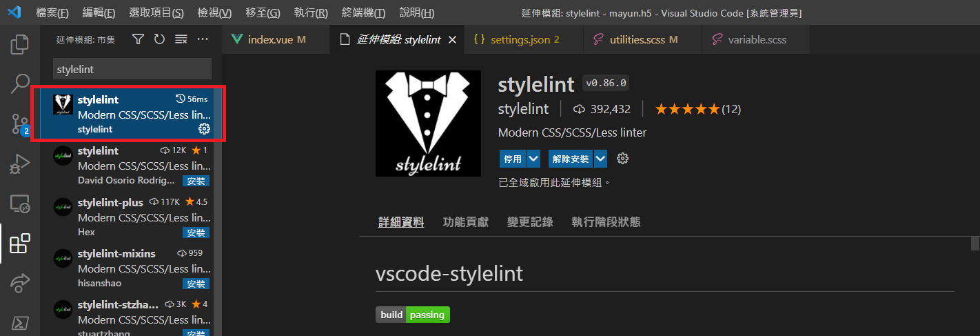Viewport: 980px width, 336px height.
Task: Refresh the extensions list
Action: [159, 39]
